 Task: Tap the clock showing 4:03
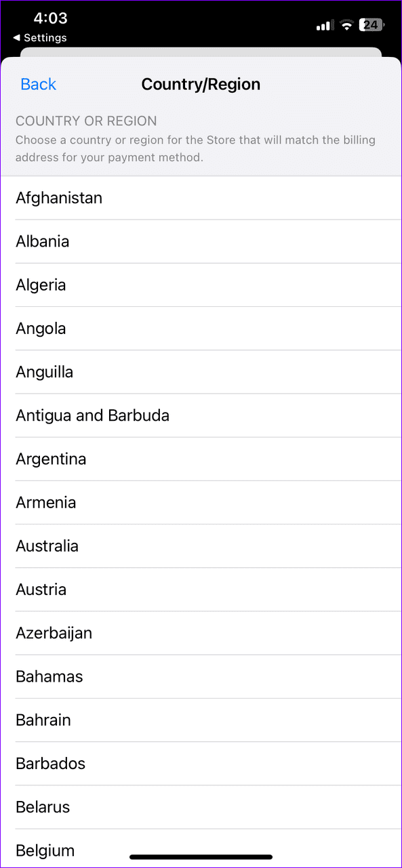coord(50,18)
